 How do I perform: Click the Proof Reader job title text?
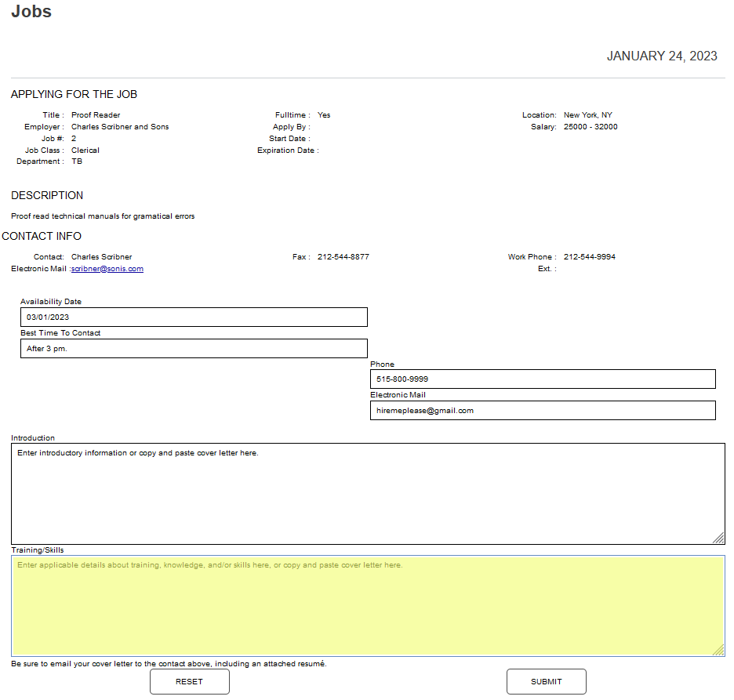95,114
